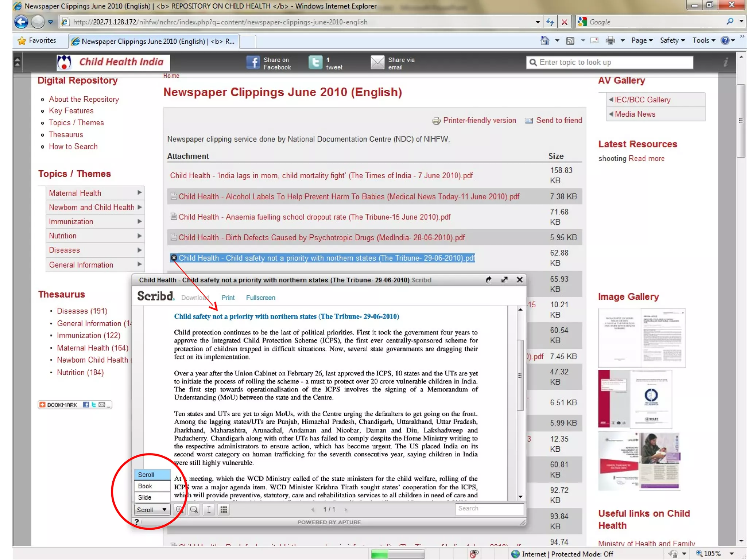Expand the Maternal Health submenu arrow
This screenshot has height=560, width=747.
(x=139, y=192)
